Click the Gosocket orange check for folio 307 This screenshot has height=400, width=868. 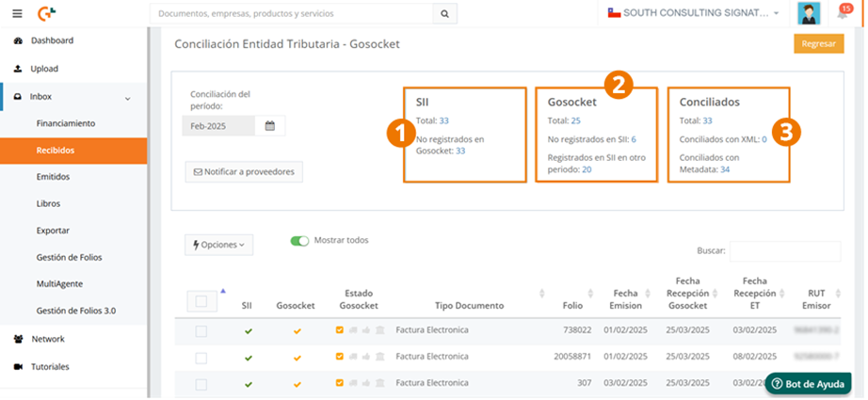click(297, 384)
